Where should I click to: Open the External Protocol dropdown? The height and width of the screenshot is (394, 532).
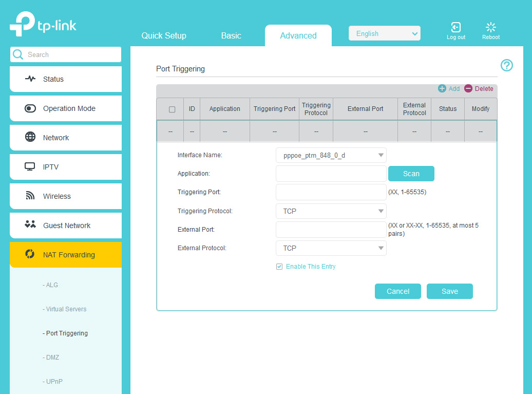click(x=331, y=248)
